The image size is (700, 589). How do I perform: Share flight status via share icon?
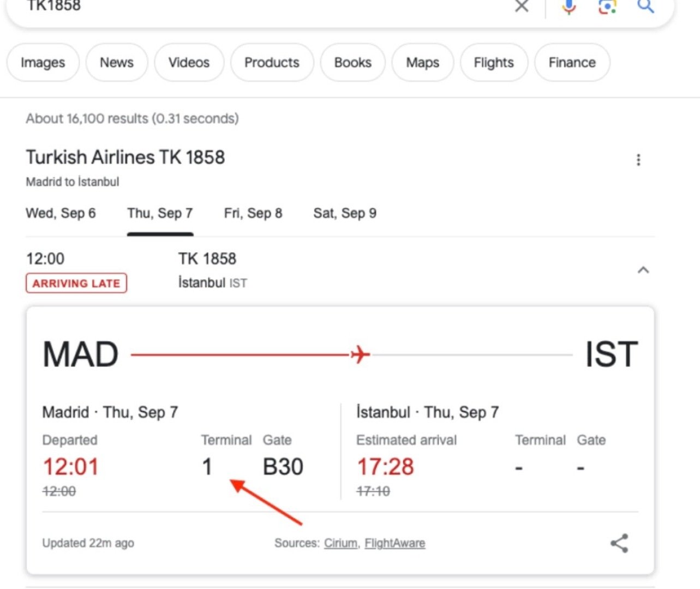pyautogui.click(x=619, y=543)
